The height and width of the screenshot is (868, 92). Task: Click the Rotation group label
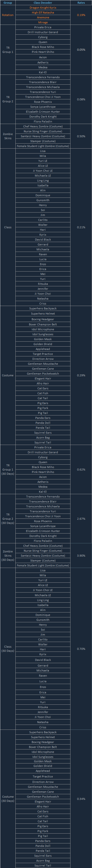click(x=8, y=15)
